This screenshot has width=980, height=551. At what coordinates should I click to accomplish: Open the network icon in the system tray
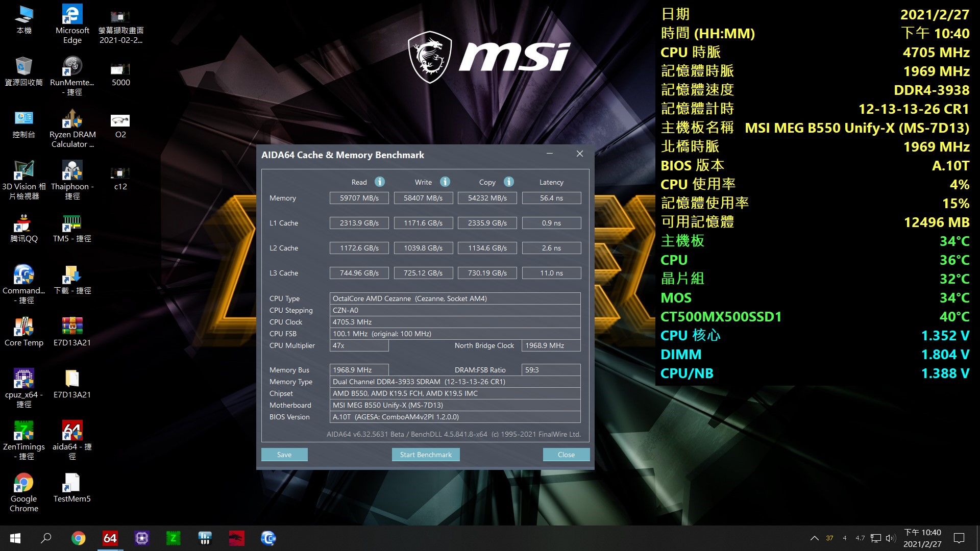click(x=876, y=538)
